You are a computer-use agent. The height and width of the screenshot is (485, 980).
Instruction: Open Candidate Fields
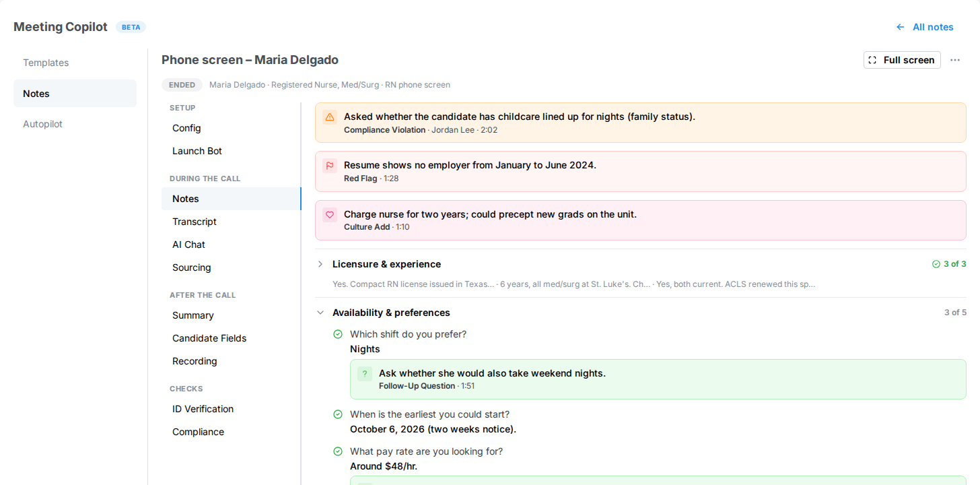tap(231, 338)
